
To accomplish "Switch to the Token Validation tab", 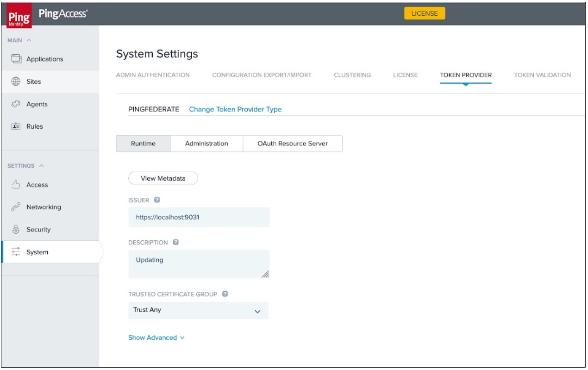I will (x=542, y=75).
